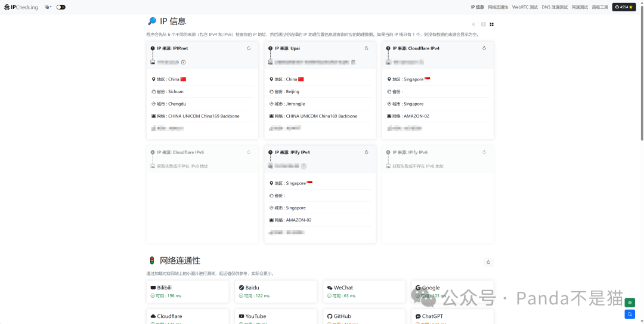Refresh the Upai IP source card
Screen dimensions: 644x324
click(x=366, y=48)
